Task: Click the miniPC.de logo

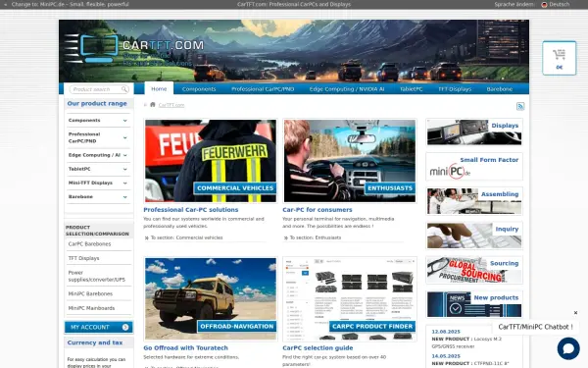Action: coord(450,172)
